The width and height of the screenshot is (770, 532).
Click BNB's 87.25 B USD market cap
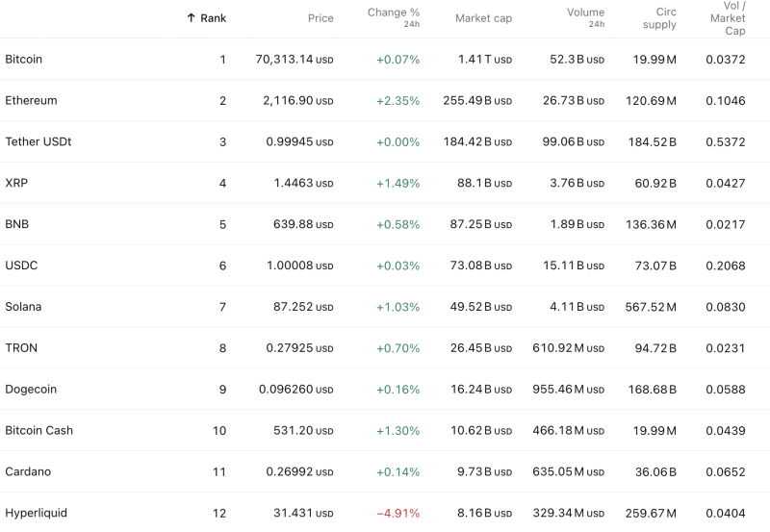click(x=480, y=224)
